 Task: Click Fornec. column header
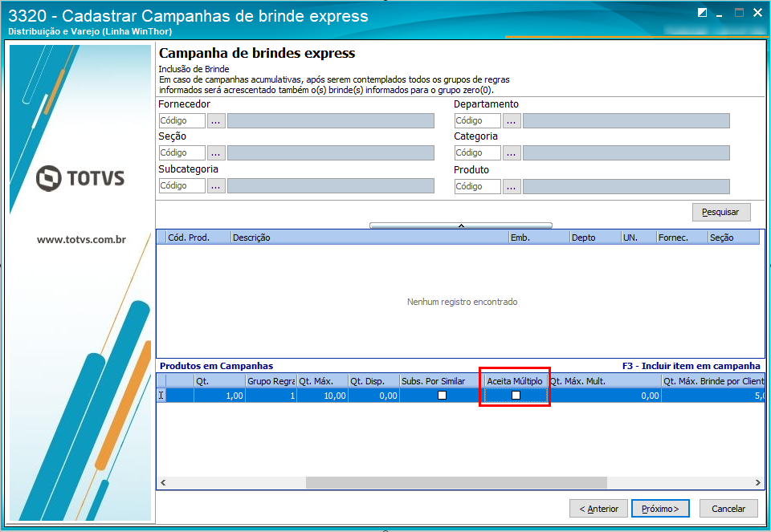(682, 238)
